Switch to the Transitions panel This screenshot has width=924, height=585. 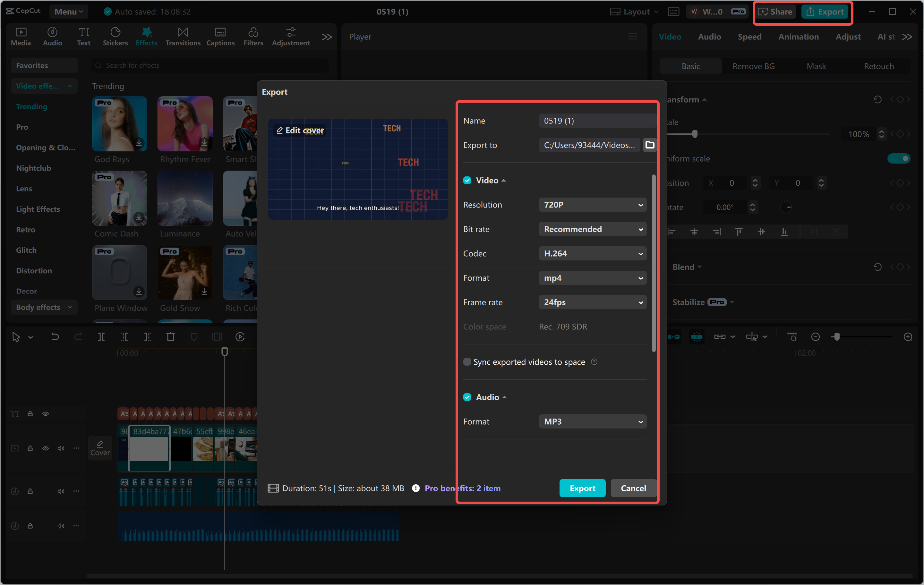tap(183, 36)
